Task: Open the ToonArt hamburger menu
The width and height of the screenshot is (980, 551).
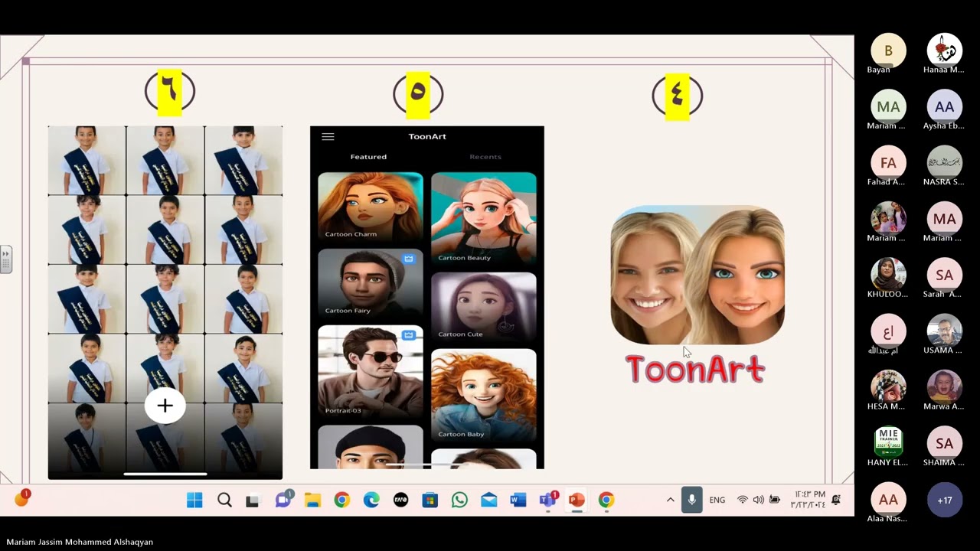Action: [x=328, y=137]
